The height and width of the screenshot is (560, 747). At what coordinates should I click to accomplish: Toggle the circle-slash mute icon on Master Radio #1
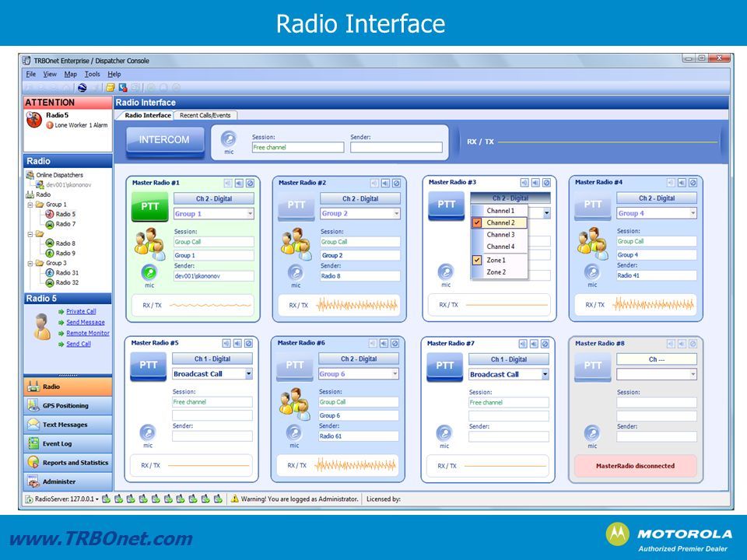point(250,183)
